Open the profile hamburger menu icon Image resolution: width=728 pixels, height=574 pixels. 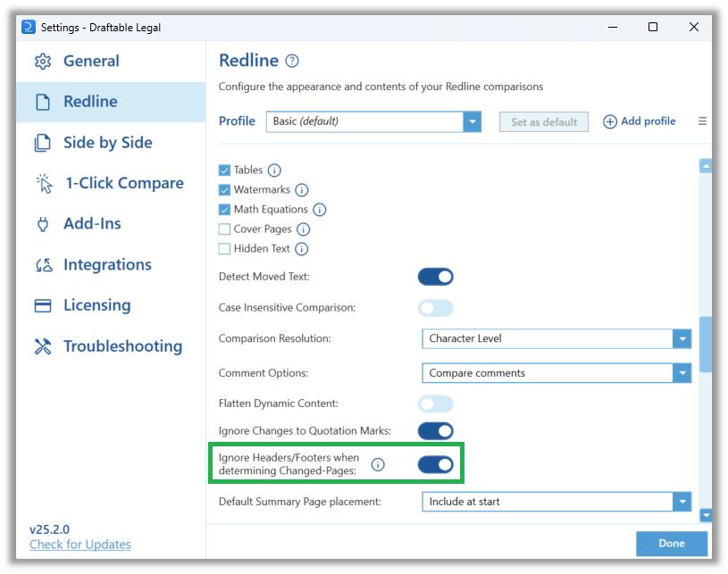(x=702, y=121)
